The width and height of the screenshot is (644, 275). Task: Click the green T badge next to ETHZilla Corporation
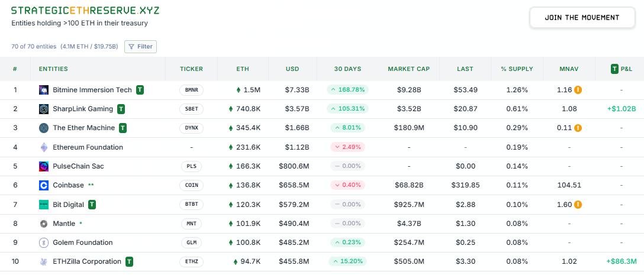click(130, 261)
